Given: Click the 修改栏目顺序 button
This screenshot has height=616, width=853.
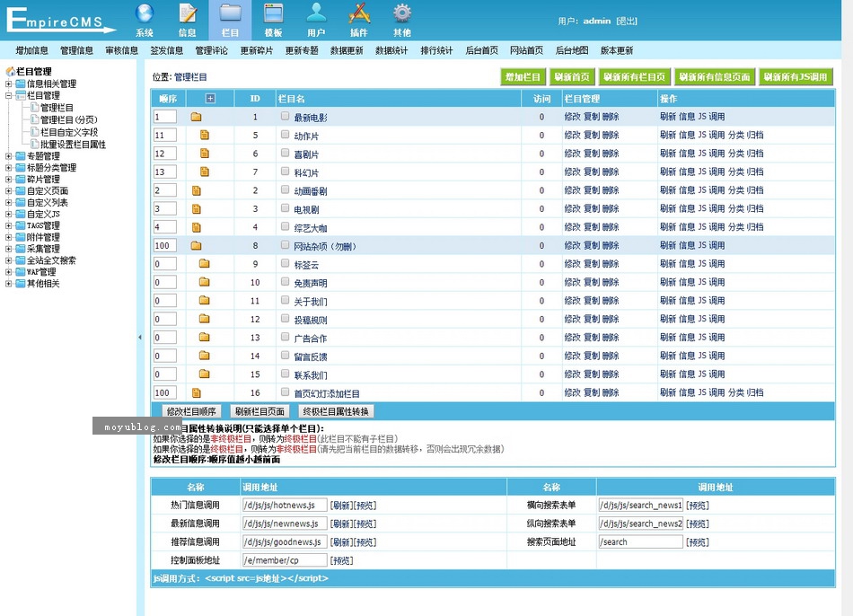Looking at the screenshot, I should click(191, 411).
